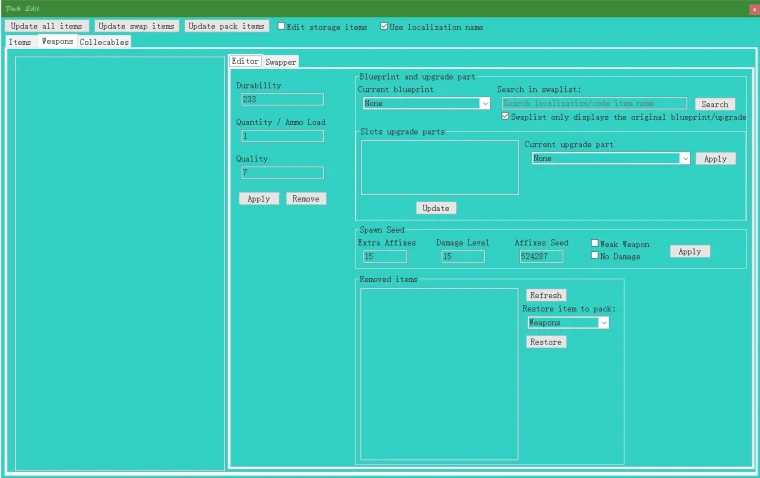
Task: Enable the No Damage checkbox
Action: click(x=595, y=256)
